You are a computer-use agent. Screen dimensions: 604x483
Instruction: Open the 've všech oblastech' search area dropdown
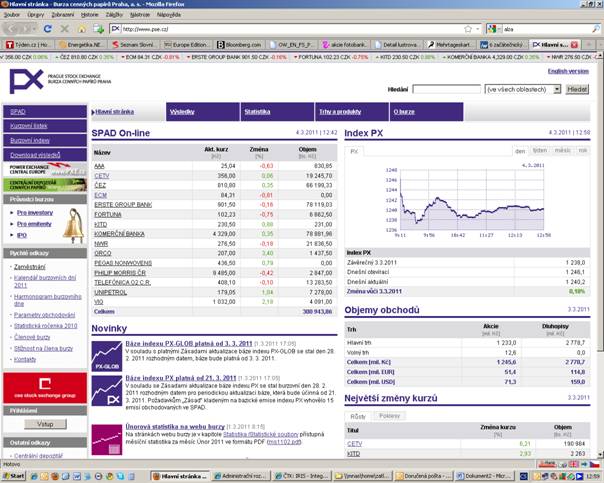click(x=523, y=89)
